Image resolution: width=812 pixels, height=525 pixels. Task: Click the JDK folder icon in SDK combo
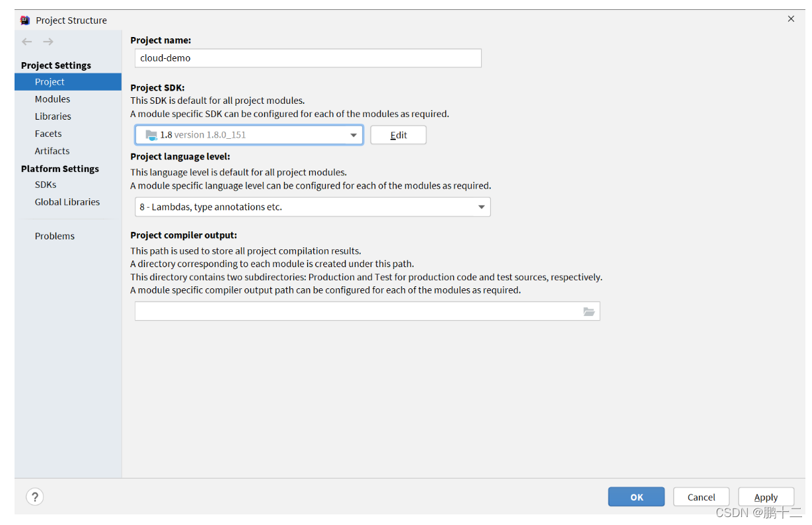point(151,135)
